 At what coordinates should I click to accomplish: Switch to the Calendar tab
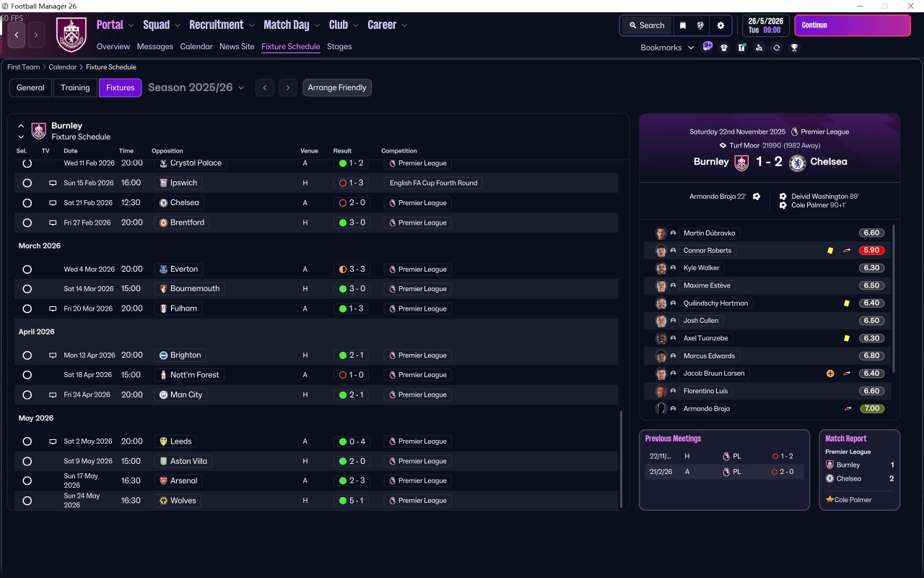(x=196, y=47)
